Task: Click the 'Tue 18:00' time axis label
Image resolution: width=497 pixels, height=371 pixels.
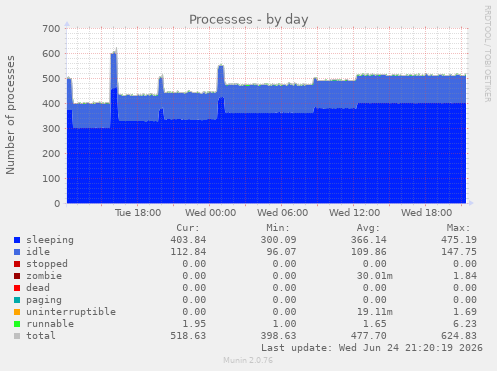Action: click(x=138, y=213)
